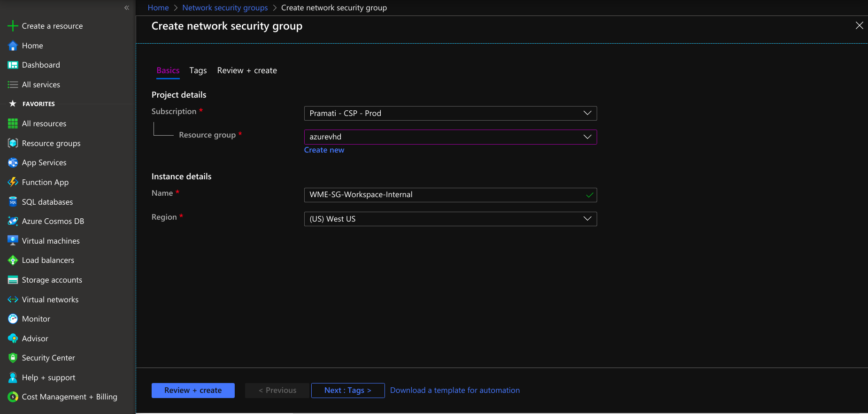Viewport: 868px width, 414px height.
Task: Click into the Name input field
Action: click(444, 195)
